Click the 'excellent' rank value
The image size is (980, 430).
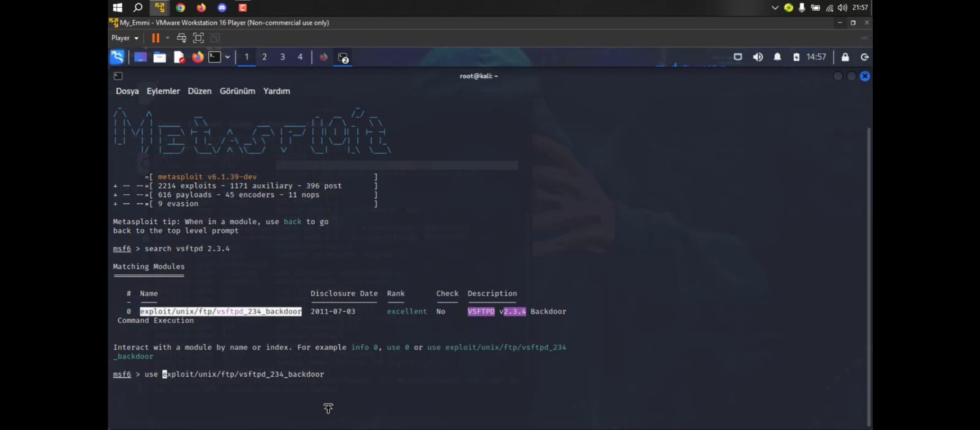tap(407, 311)
